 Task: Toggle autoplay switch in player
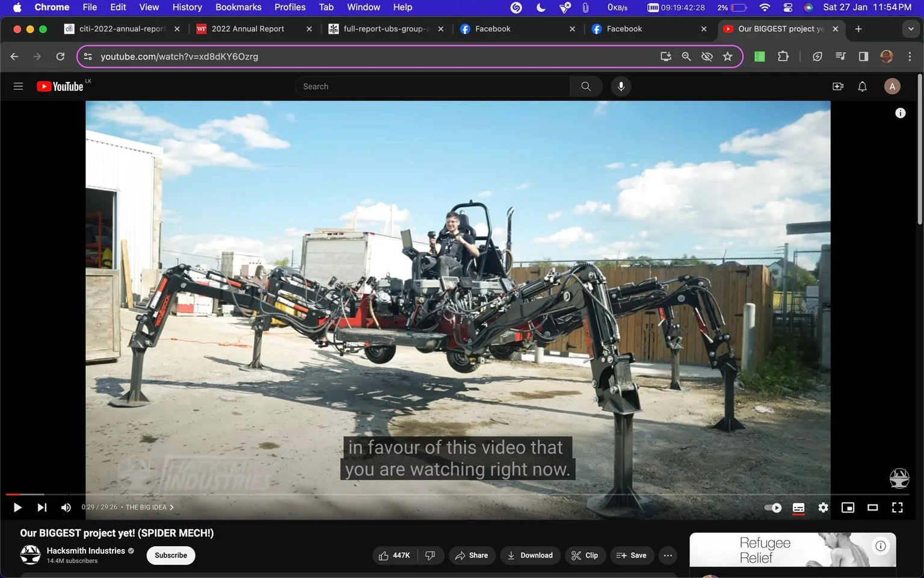point(773,508)
